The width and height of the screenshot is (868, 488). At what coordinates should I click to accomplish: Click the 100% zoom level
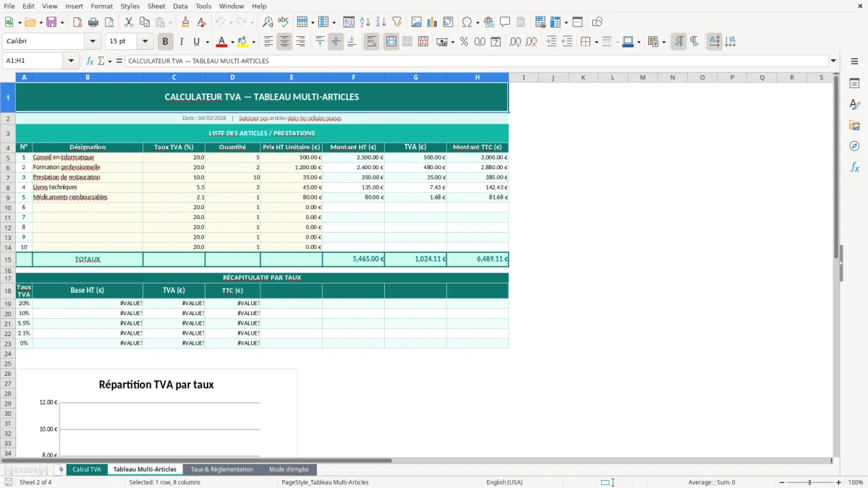click(856, 482)
